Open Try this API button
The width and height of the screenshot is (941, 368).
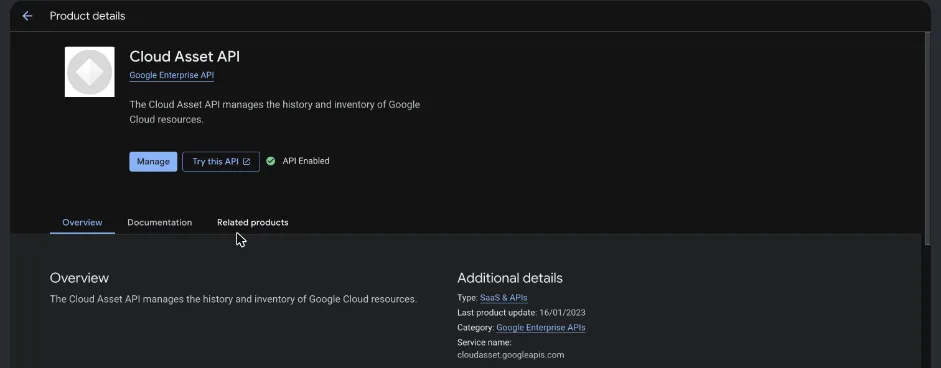tap(221, 161)
